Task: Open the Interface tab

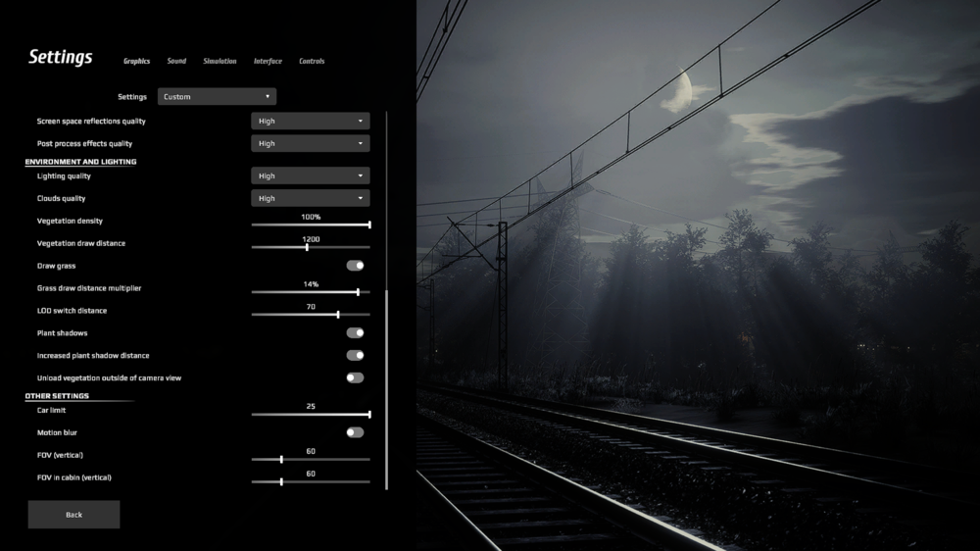Action: point(268,62)
